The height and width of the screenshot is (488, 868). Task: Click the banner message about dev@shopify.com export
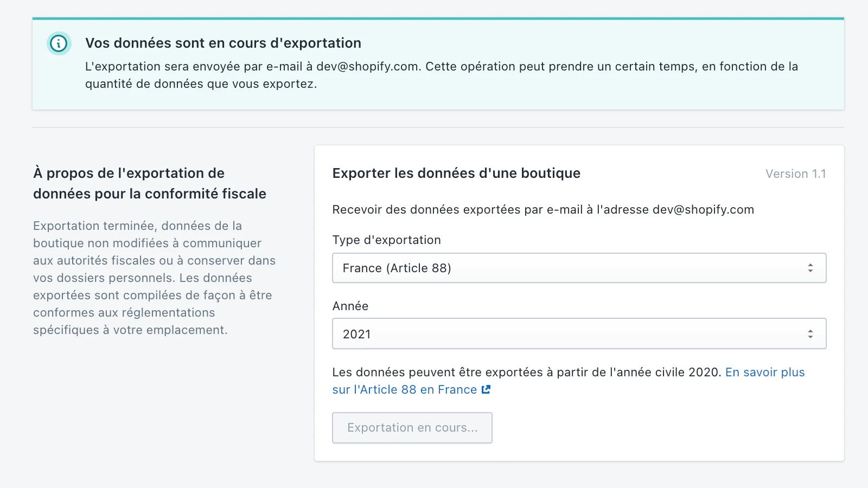tap(442, 75)
